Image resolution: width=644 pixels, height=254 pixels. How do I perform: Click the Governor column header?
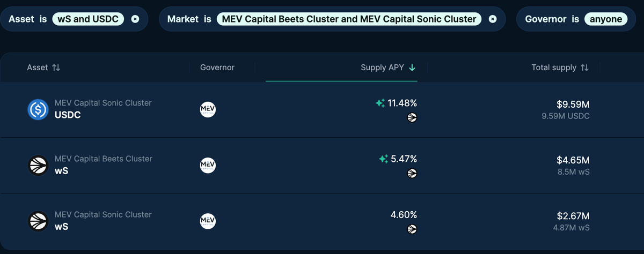217,68
